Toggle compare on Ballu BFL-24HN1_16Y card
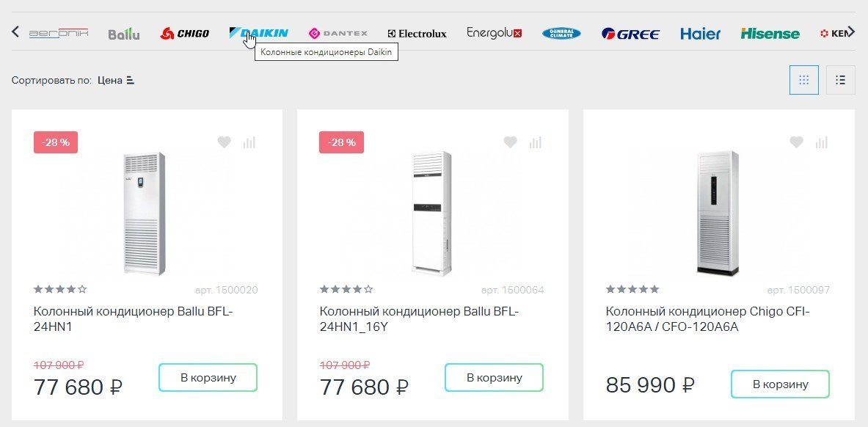The image size is (868, 427). pyautogui.click(x=536, y=142)
